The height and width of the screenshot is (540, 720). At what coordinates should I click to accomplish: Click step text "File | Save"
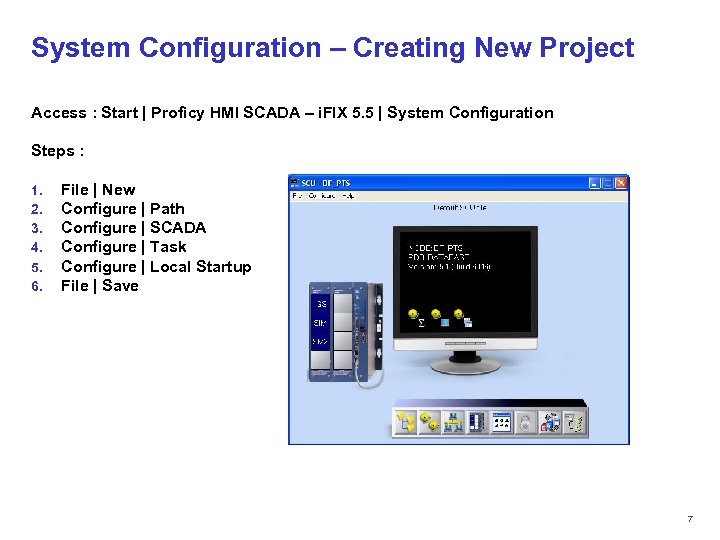[x=100, y=286]
